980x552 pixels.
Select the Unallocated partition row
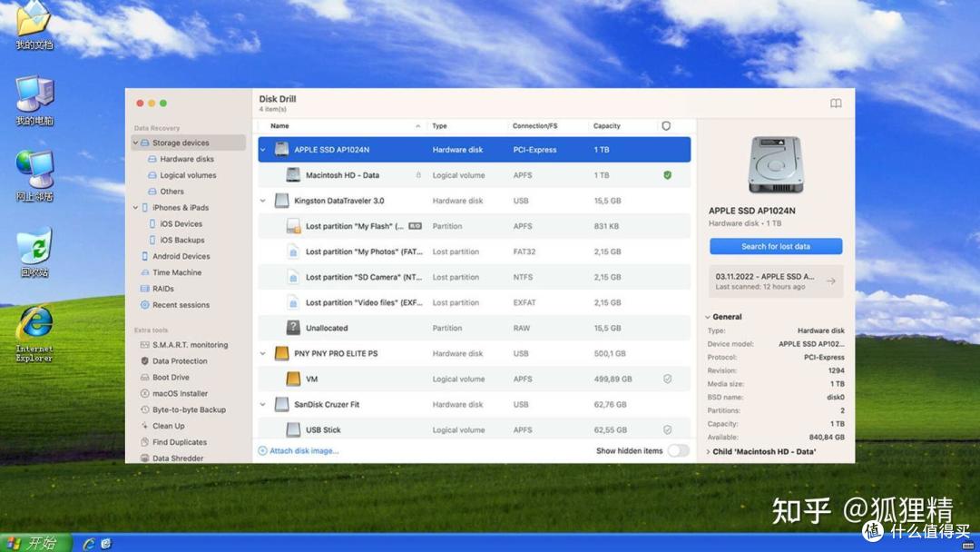click(x=475, y=328)
